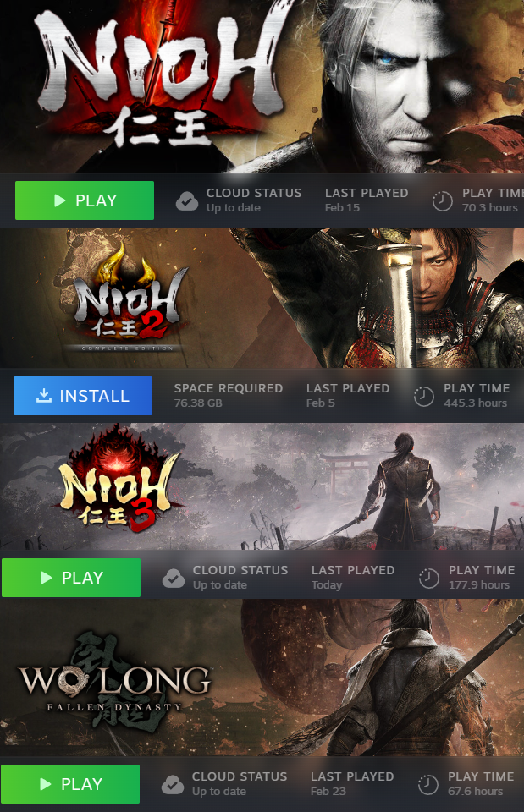View Nioh Last Played Feb 15 label
The width and height of the screenshot is (524, 812).
pyautogui.click(x=367, y=200)
